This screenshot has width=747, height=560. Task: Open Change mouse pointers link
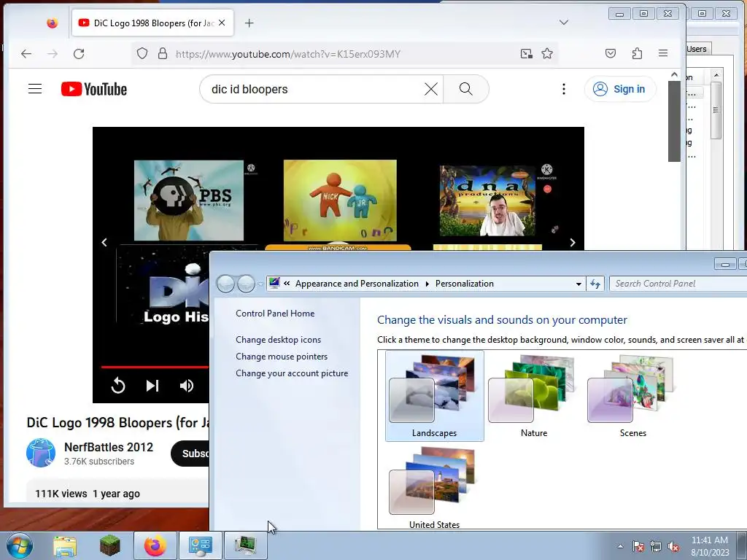tap(282, 356)
